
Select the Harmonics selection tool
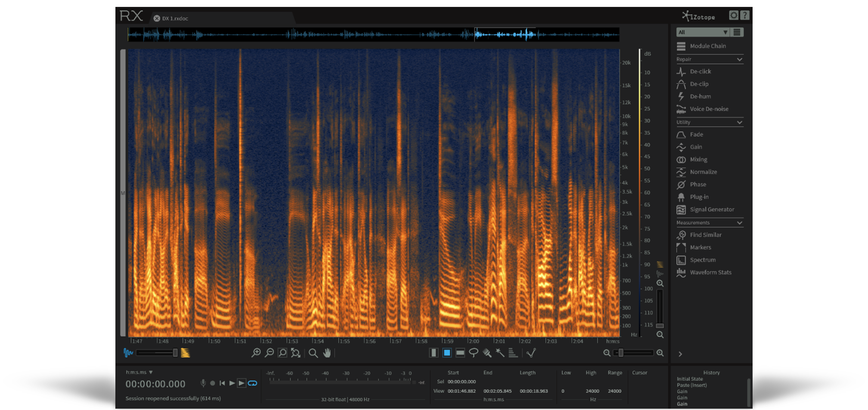(x=513, y=353)
